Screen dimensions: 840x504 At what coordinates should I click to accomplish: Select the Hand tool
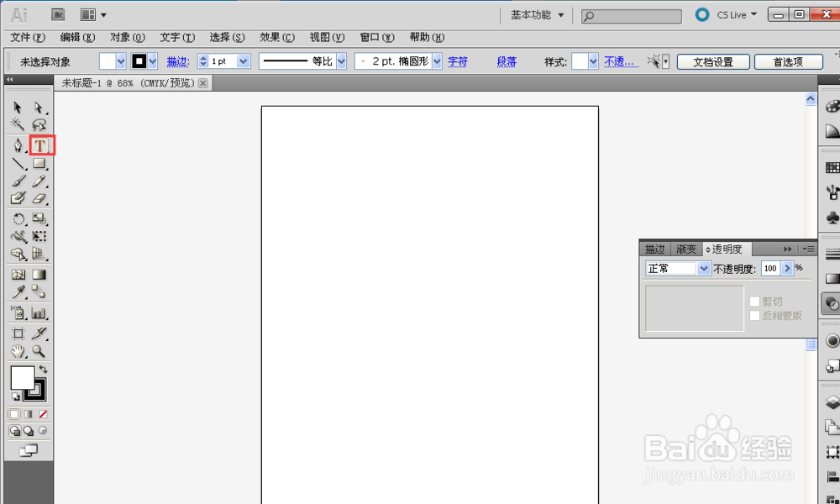pos(18,352)
